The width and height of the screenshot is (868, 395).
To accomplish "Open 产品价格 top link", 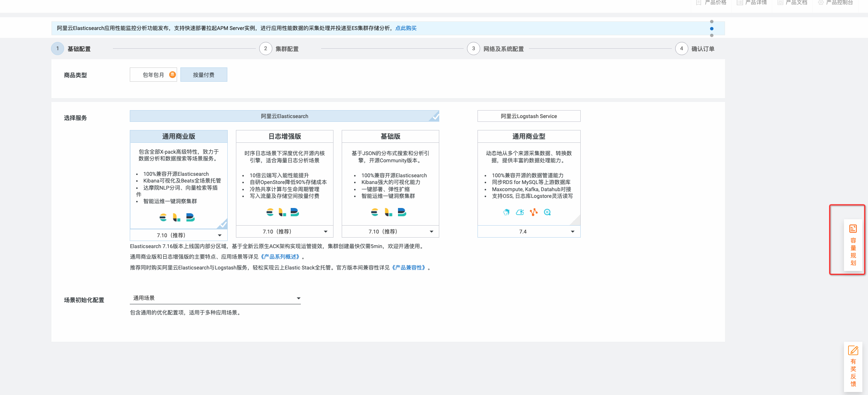I will 712,2.
